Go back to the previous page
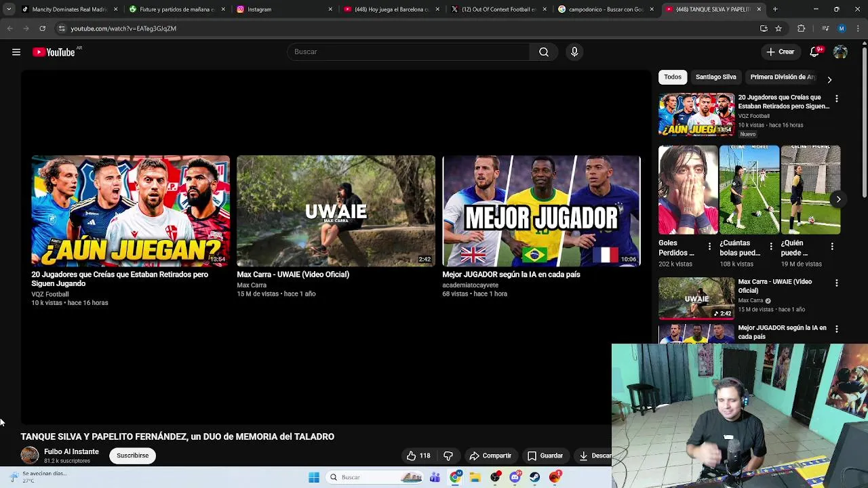Viewport: 868px width, 488px height. point(9,28)
